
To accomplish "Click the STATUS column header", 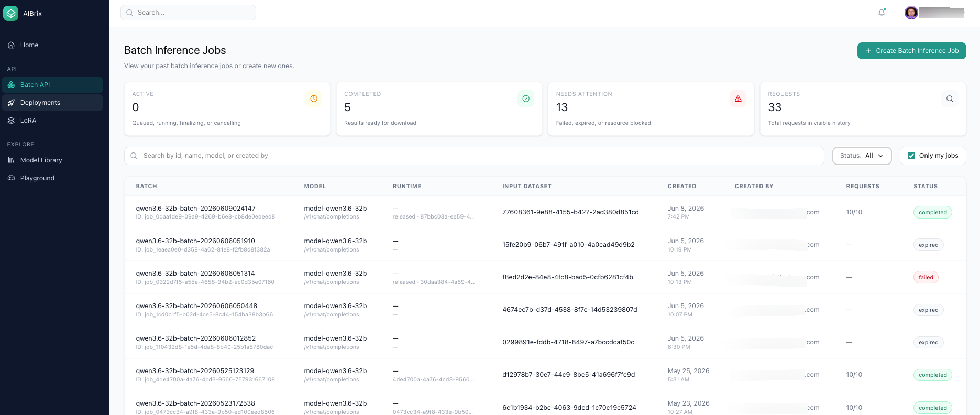I will pos(926,187).
